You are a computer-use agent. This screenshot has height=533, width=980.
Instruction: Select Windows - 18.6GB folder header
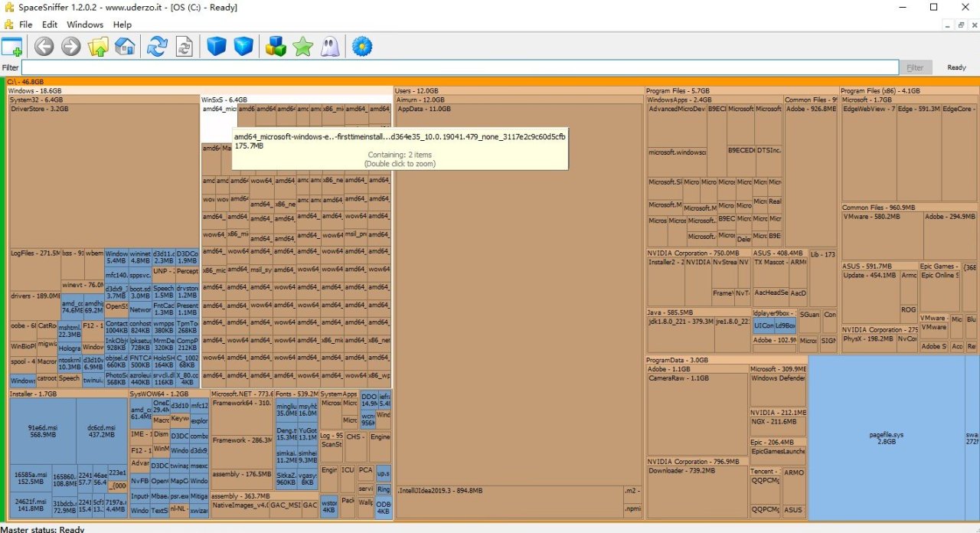(x=199, y=90)
